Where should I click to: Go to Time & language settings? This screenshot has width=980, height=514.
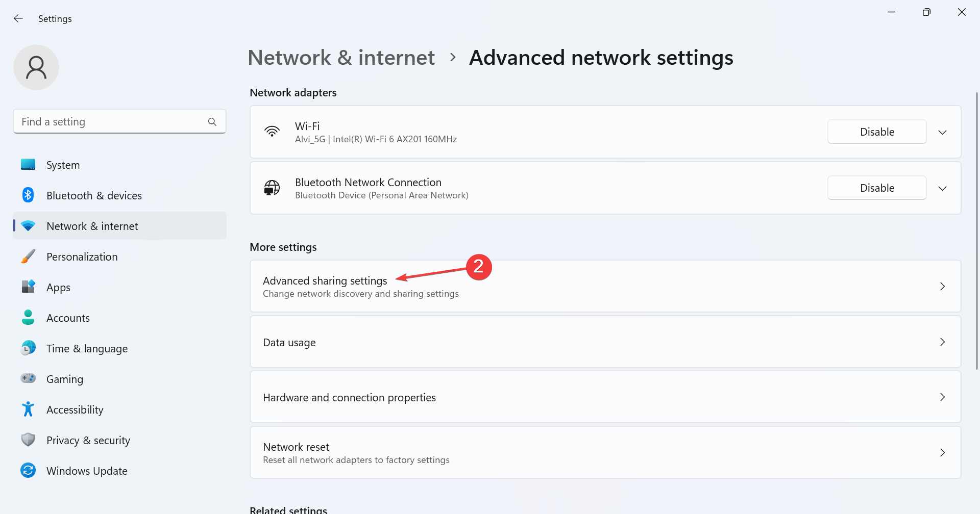click(x=87, y=349)
